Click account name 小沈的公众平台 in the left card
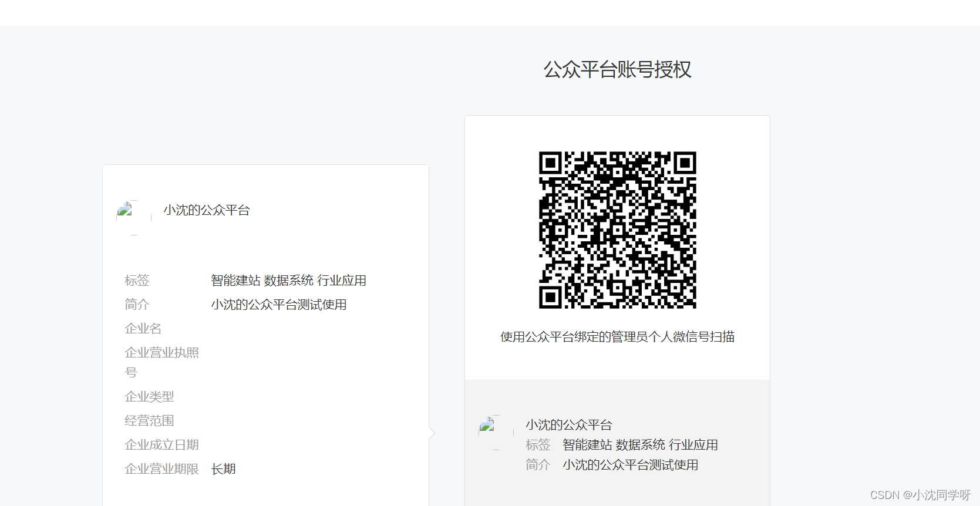This screenshot has width=980, height=506. point(207,210)
